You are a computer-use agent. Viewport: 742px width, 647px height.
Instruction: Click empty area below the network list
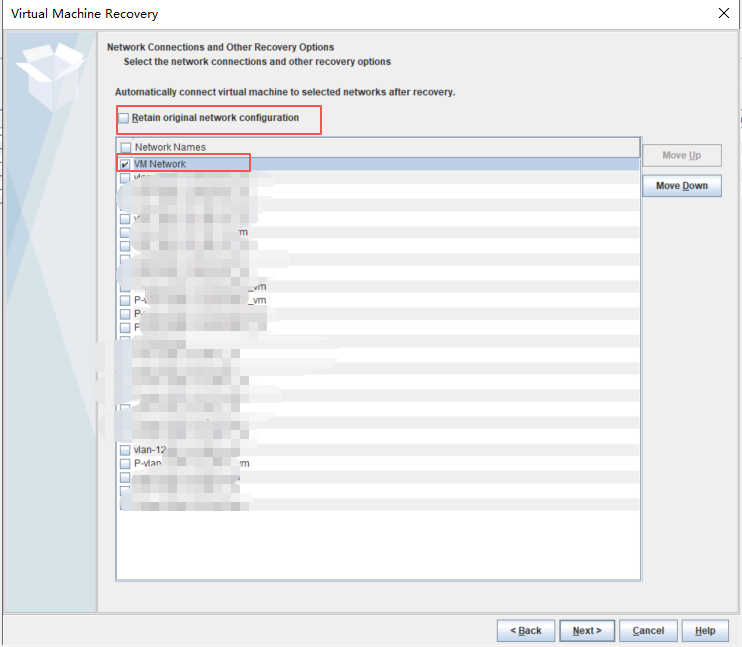point(378,545)
